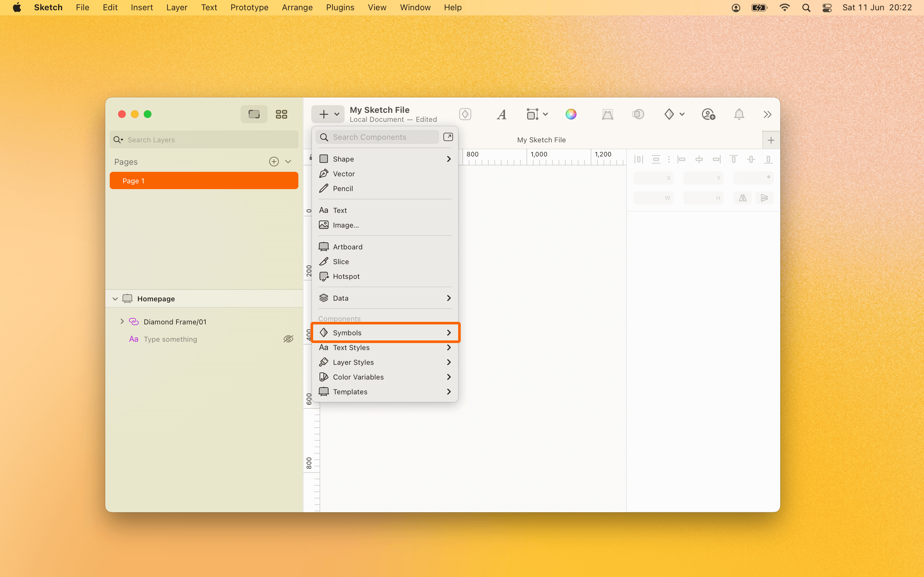924x577 pixels.
Task: Expand the Diamond Frame/01 layer
Action: point(123,322)
